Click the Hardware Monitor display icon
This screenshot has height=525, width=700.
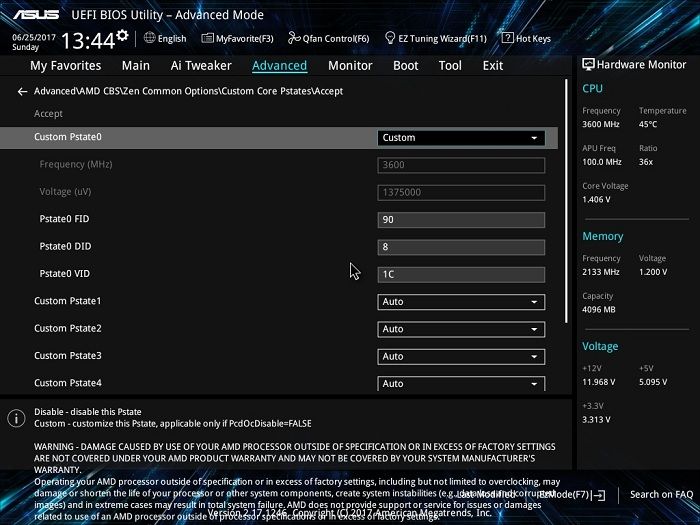click(588, 65)
